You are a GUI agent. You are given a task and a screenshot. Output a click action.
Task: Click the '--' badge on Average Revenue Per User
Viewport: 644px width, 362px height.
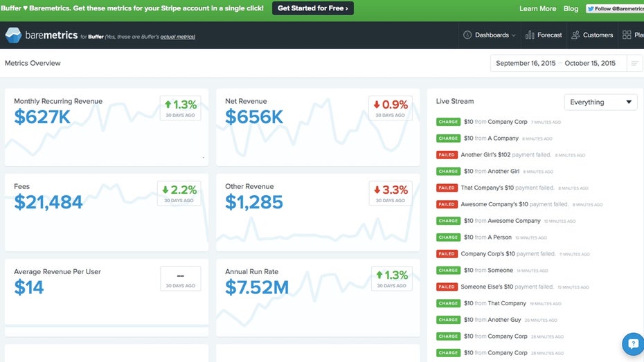180,279
